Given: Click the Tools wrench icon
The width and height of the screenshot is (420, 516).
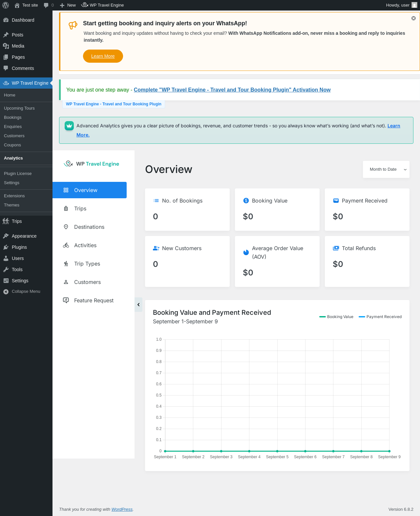Looking at the screenshot, I should (6, 269).
